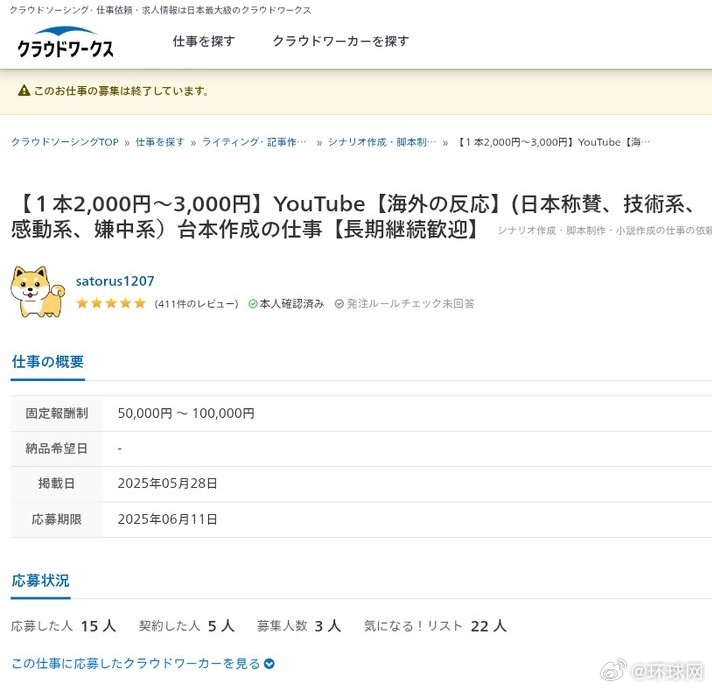This screenshot has height=689, width=712.
Task: Click 契約した人 5 人 count
Action: [x=187, y=626]
